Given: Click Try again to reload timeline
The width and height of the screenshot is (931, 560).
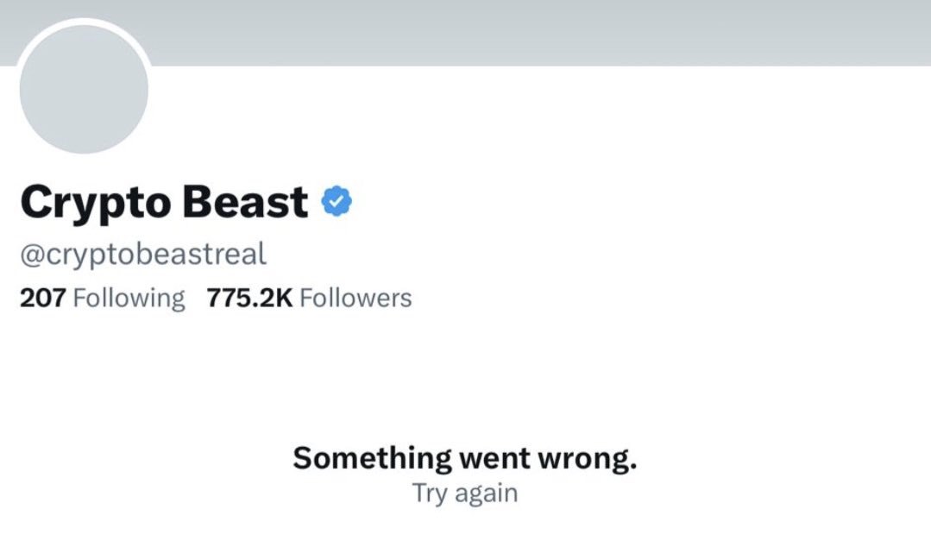Looking at the screenshot, I should 466,492.
